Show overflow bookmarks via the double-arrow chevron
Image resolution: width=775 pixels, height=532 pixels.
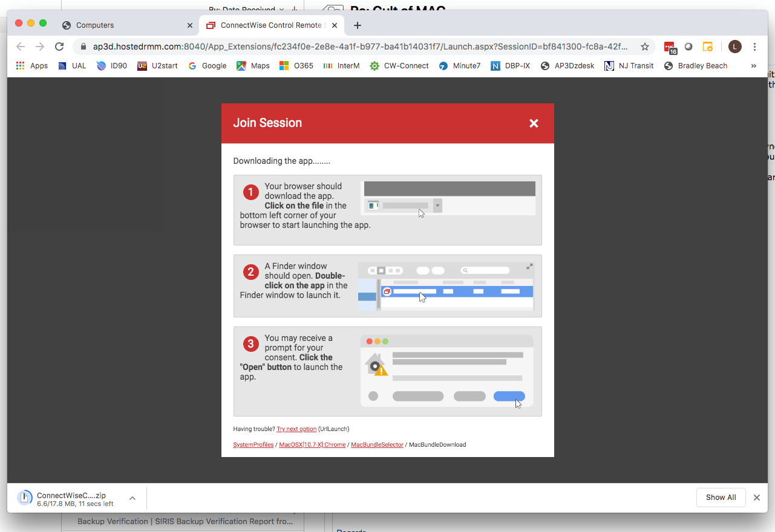pos(753,65)
